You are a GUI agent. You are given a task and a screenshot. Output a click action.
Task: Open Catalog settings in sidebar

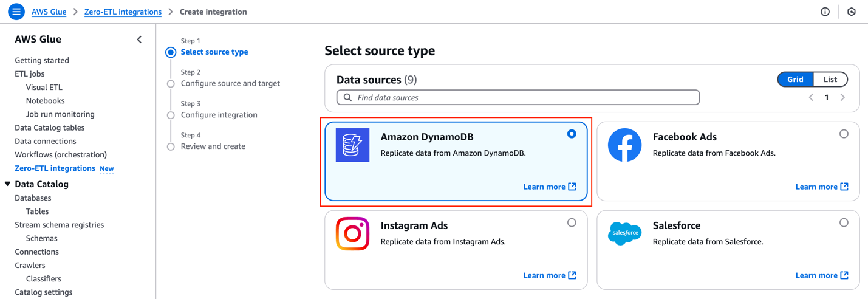[44, 292]
